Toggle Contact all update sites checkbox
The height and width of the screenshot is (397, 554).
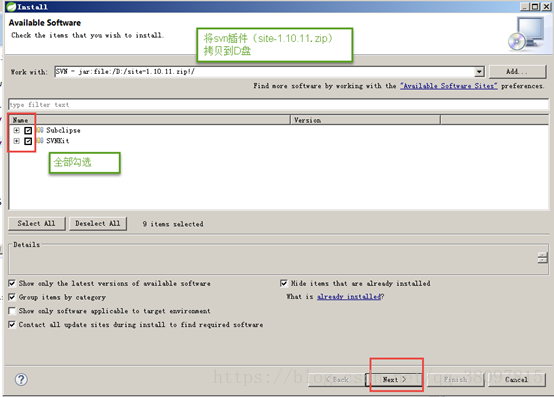pyautogui.click(x=12, y=325)
